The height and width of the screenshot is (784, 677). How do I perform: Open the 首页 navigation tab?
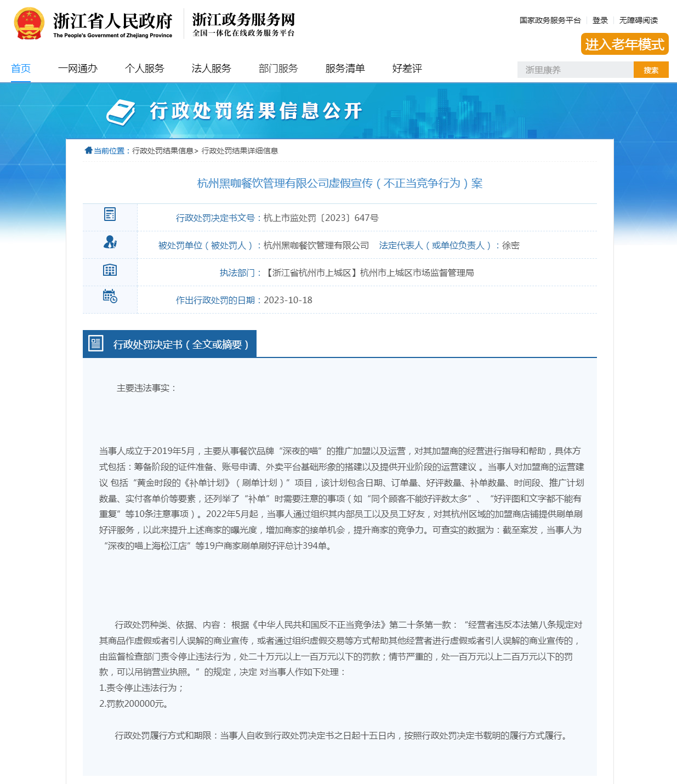pos(21,69)
